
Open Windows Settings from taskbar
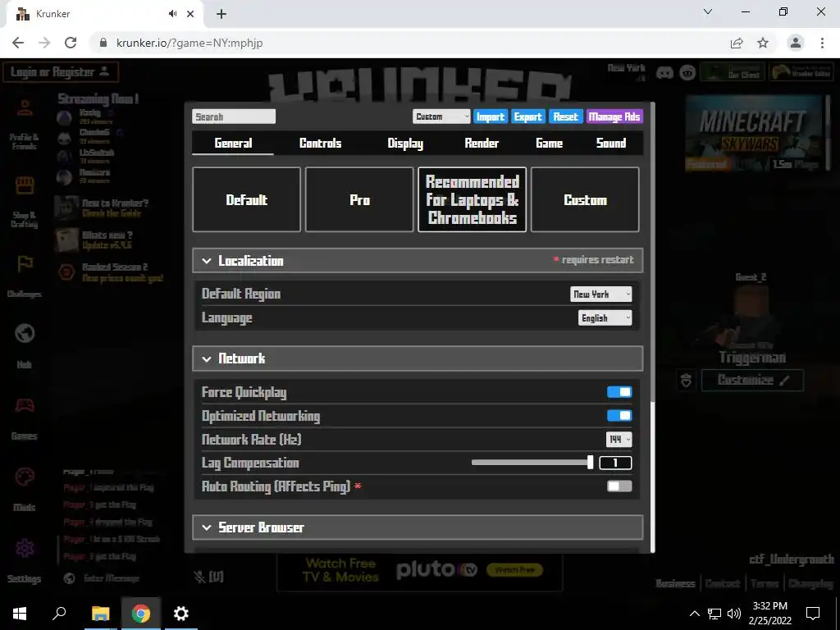tap(181, 614)
